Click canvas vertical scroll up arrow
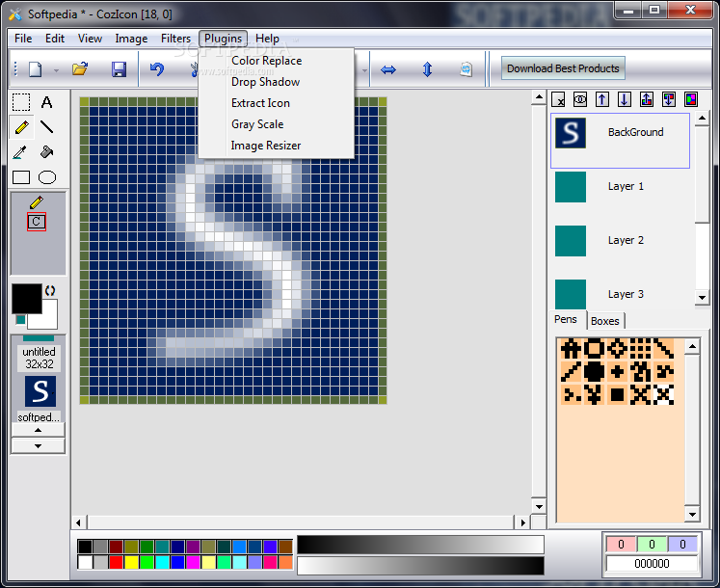 click(x=539, y=98)
